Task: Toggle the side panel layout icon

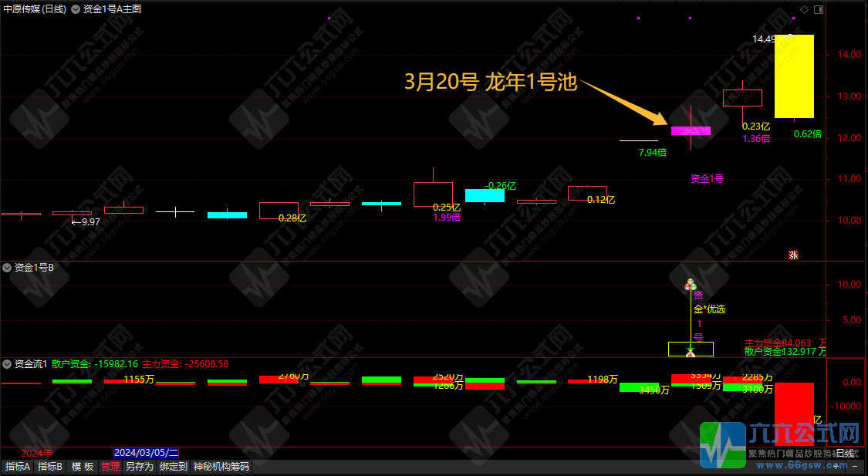Action: tap(818, 9)
